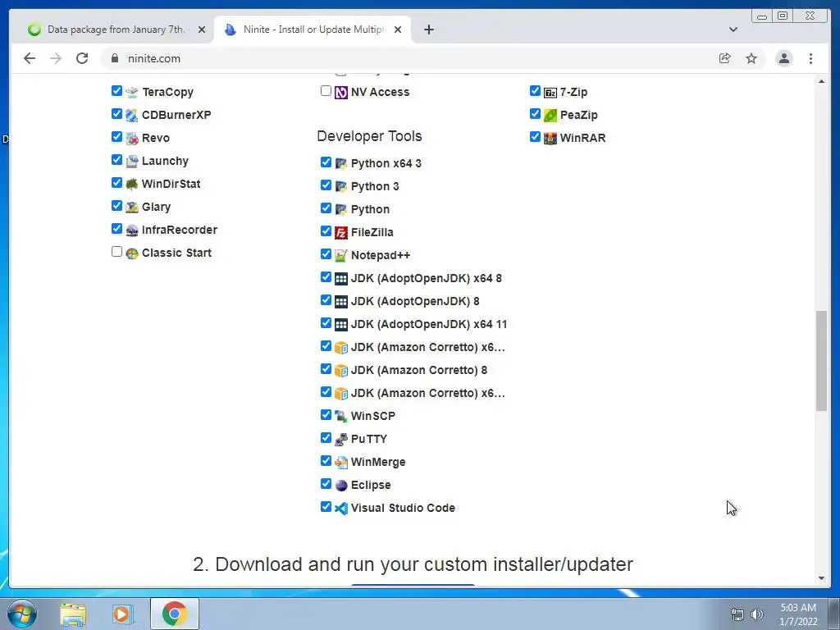Bookmark this page with the star icon
Image resolution: width=840 pixels, height=630 pixels.
tap(751, 58)
